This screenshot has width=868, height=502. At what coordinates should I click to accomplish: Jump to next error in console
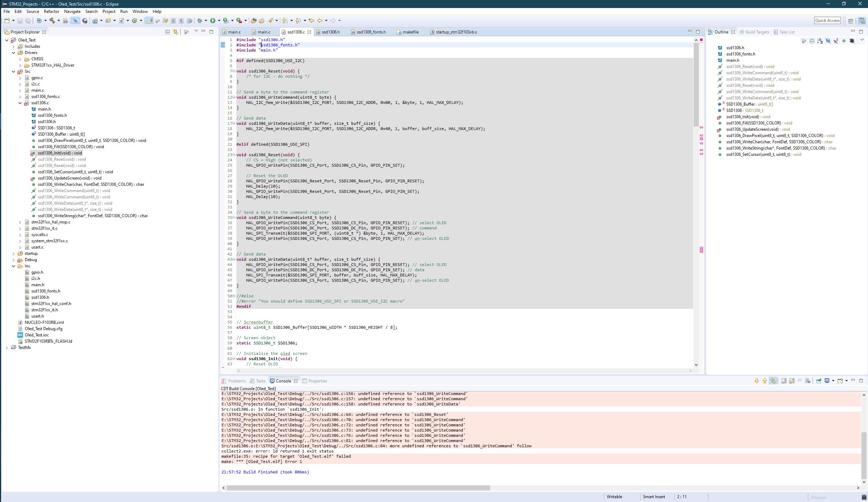point(756,381)
